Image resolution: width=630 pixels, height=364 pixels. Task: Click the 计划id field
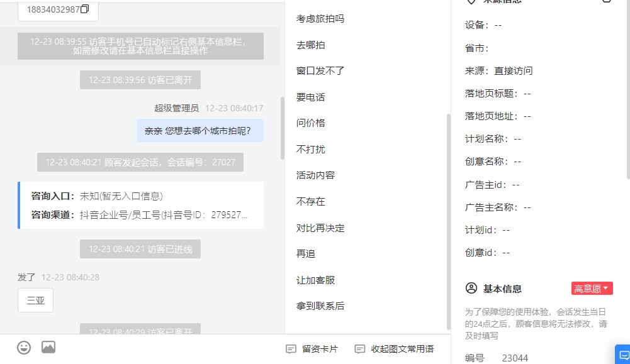pyautogui.click(x=487, y=230)
